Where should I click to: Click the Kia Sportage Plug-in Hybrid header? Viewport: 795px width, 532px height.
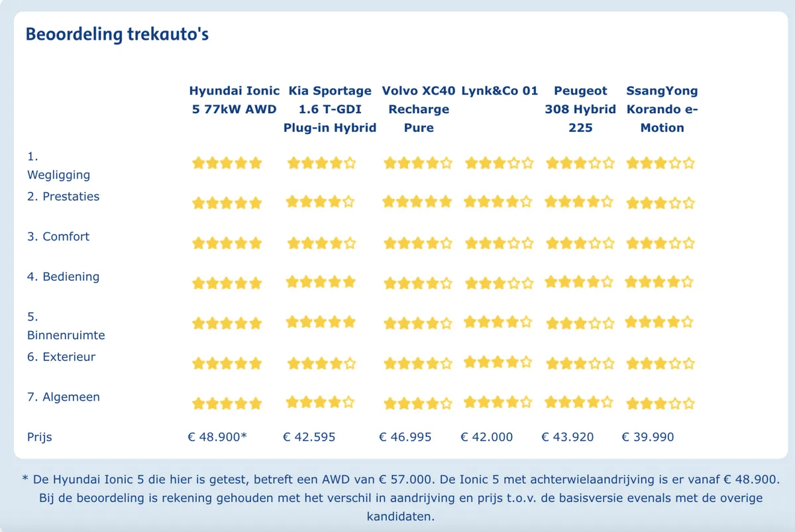coord(330,109)
